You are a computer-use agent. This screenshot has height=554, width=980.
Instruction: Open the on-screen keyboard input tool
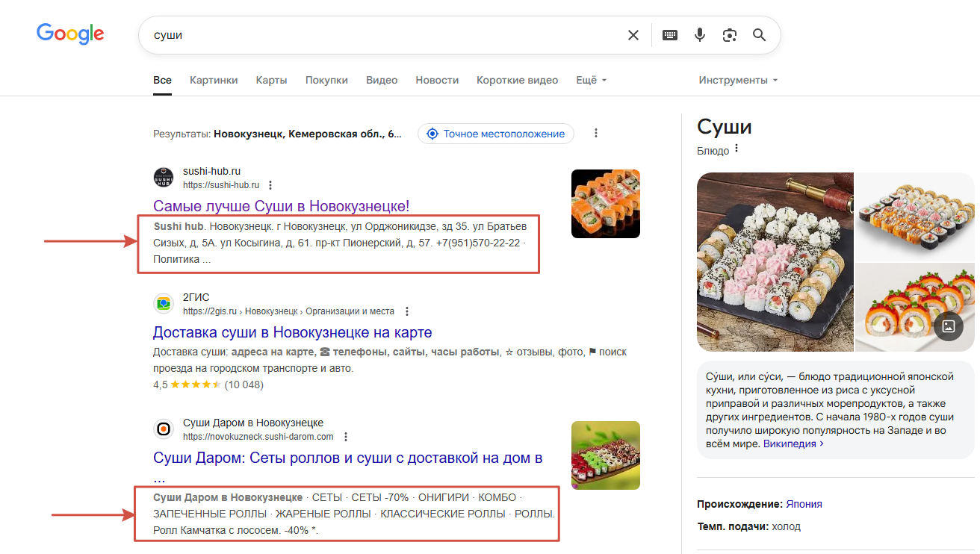[669, 35]
